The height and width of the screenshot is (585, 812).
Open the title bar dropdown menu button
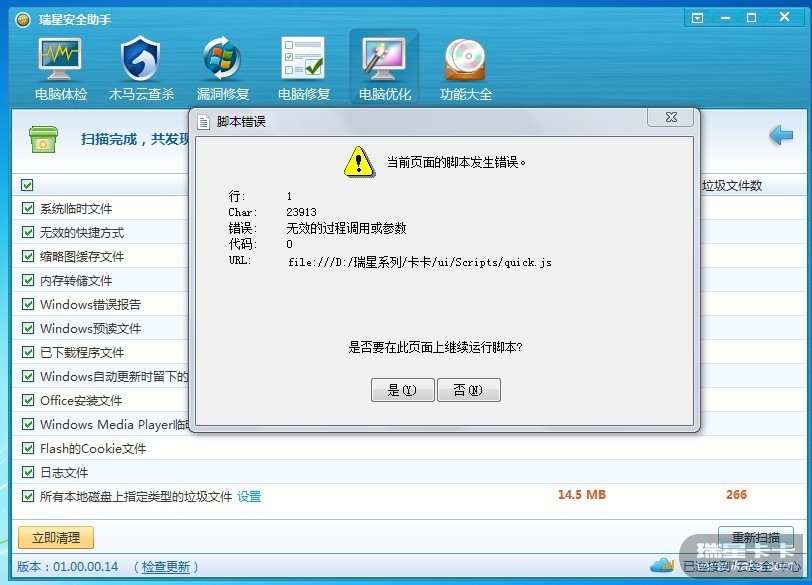pyautogui.click(x=698, y=19)
